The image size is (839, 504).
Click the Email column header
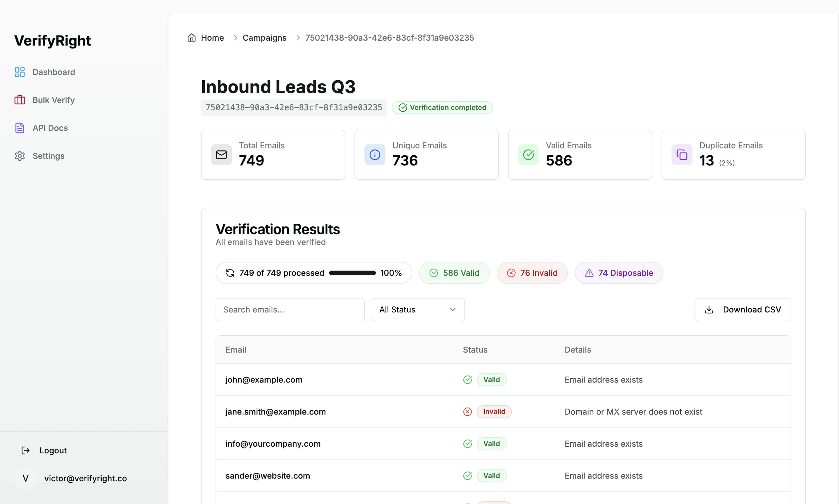click(x=236, y=350)
